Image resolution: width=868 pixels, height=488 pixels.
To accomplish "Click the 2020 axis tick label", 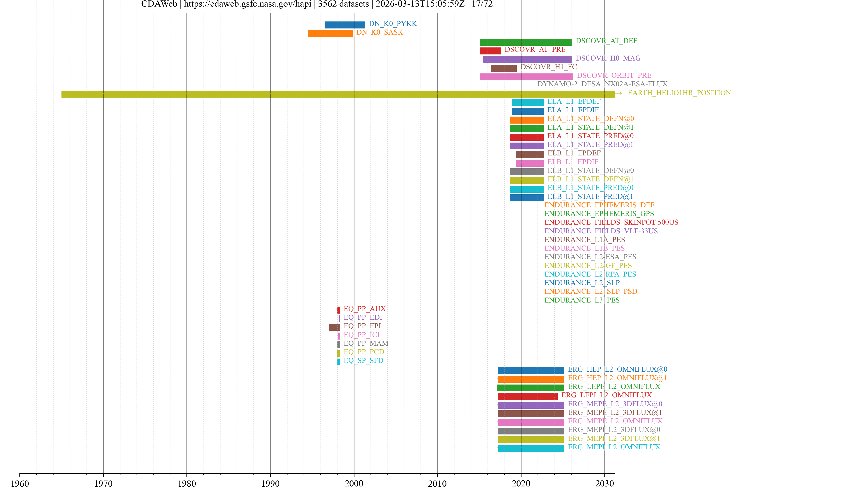I will [521, 484].
